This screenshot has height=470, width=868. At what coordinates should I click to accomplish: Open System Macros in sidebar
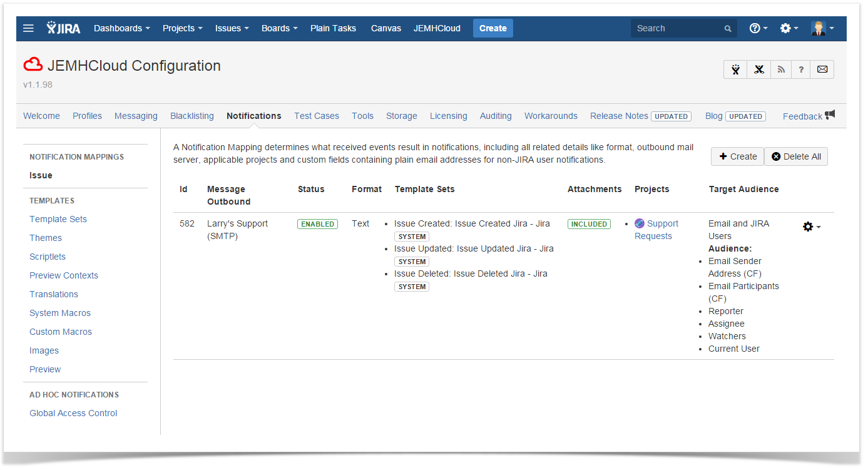tap(60, 313)
